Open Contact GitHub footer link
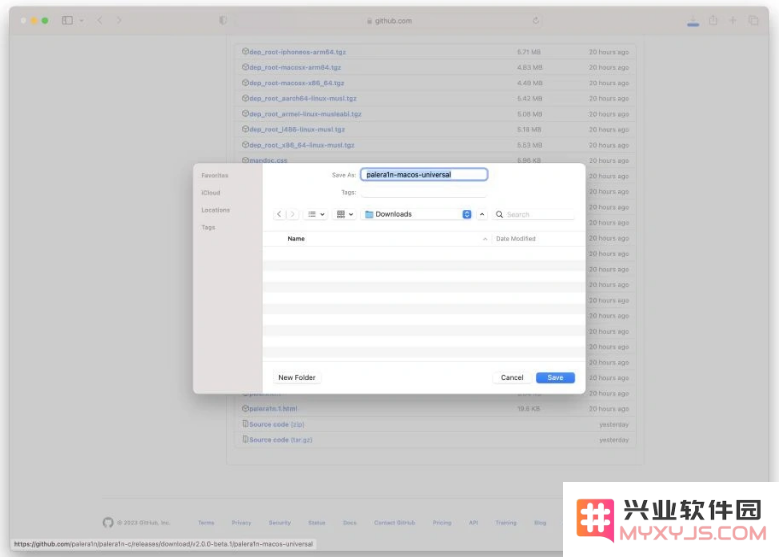 [394, 523]
